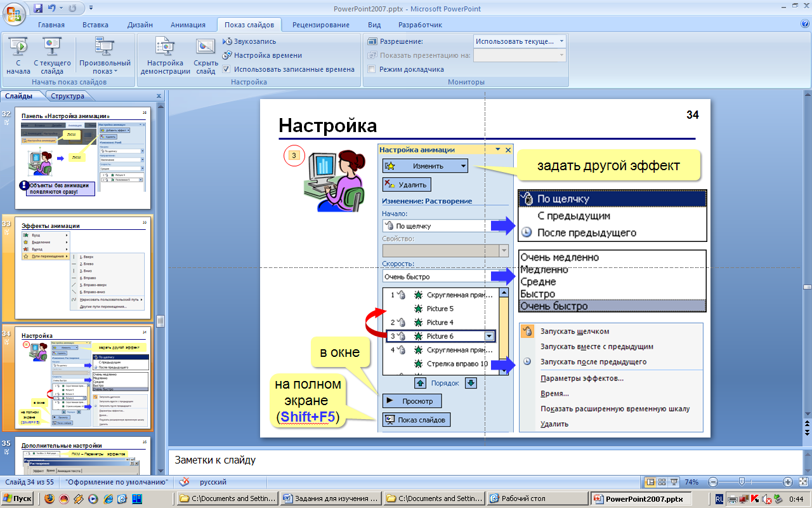Screen dimensions: 812x508
Task: Click the 'русский' language indicator in the status bar
Action: 213,482
